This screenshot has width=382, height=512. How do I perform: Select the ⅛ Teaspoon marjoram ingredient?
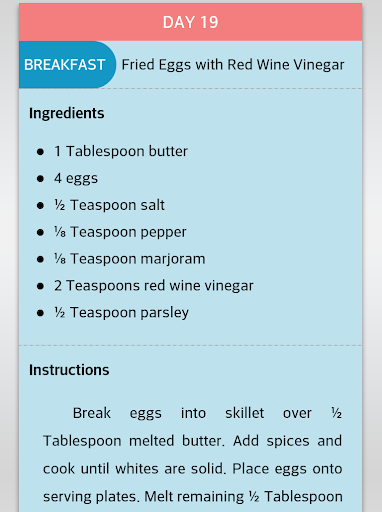pos(130,259)
